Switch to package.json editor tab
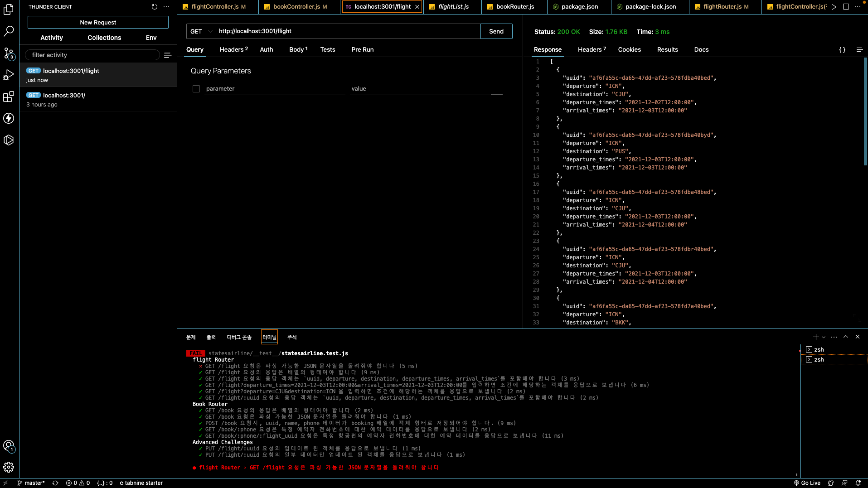 [x=580, y=7]
